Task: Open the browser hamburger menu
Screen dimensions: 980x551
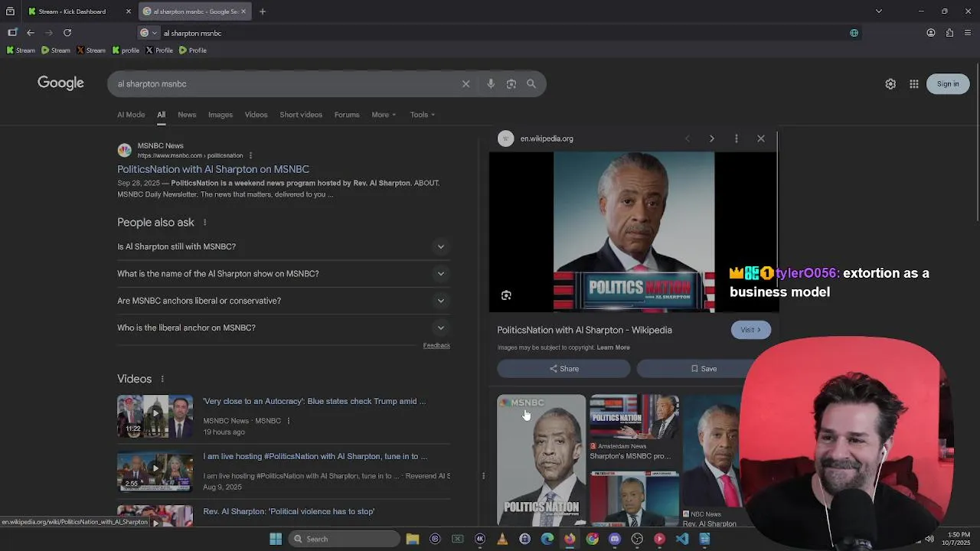Action: coord(969,33)
